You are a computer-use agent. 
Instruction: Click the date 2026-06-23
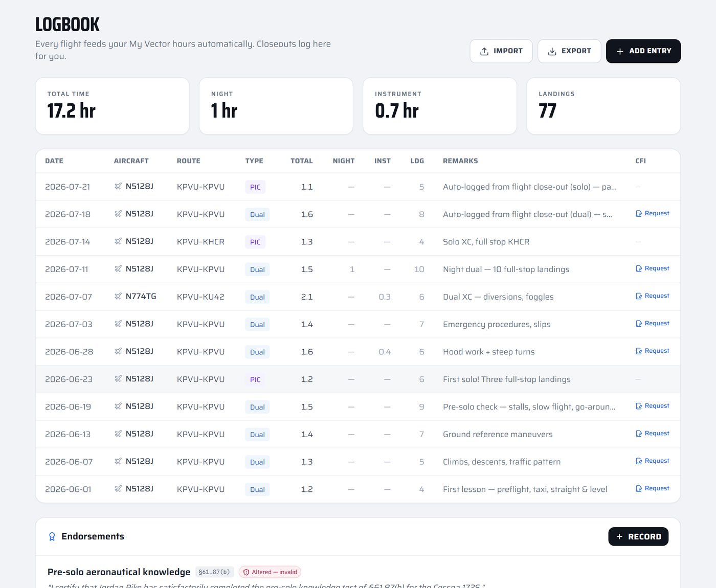coord(69,379)
